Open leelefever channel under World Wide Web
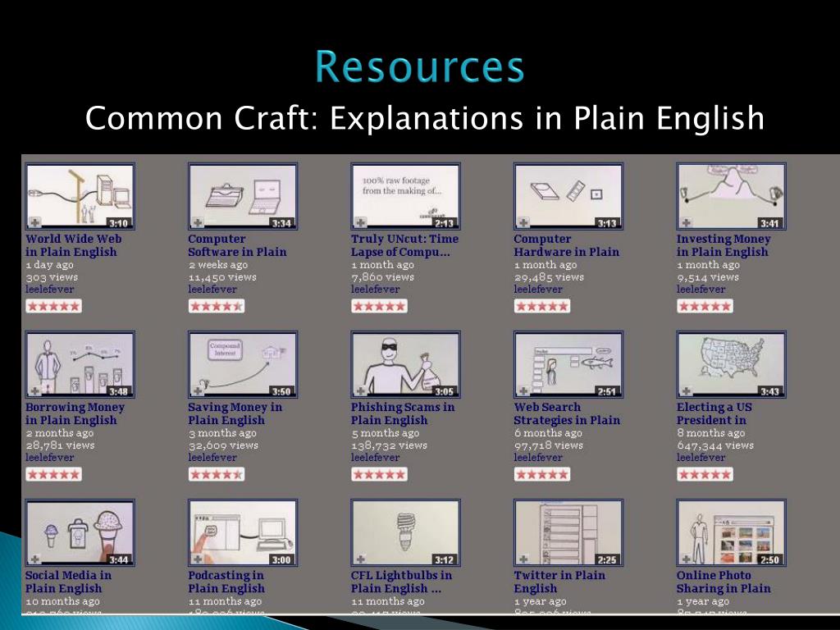Image resolution: width=840 pixels, height=630 pixels. pyautogui.click(x=49, y=290)
